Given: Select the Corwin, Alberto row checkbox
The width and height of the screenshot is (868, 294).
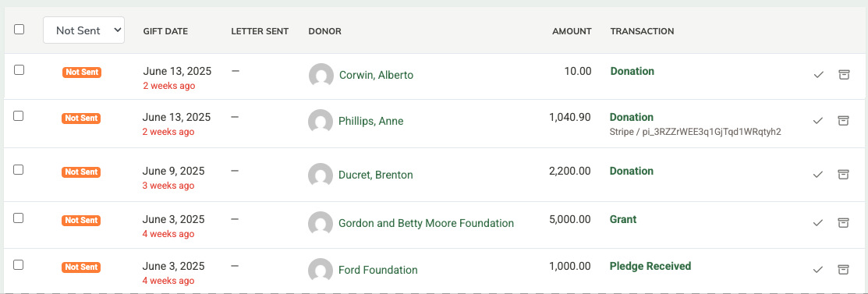Looking at the screenshot, I should click(x=19, y=69).
